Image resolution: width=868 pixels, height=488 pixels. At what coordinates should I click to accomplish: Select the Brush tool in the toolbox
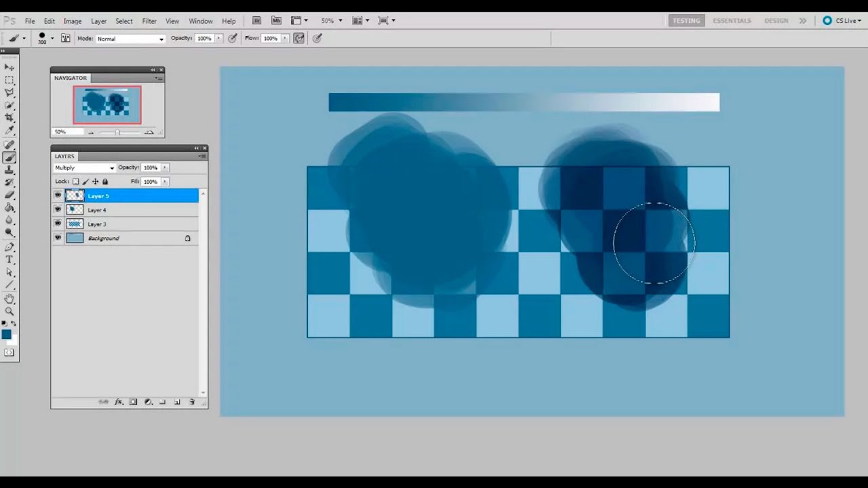tap(9, 157)
